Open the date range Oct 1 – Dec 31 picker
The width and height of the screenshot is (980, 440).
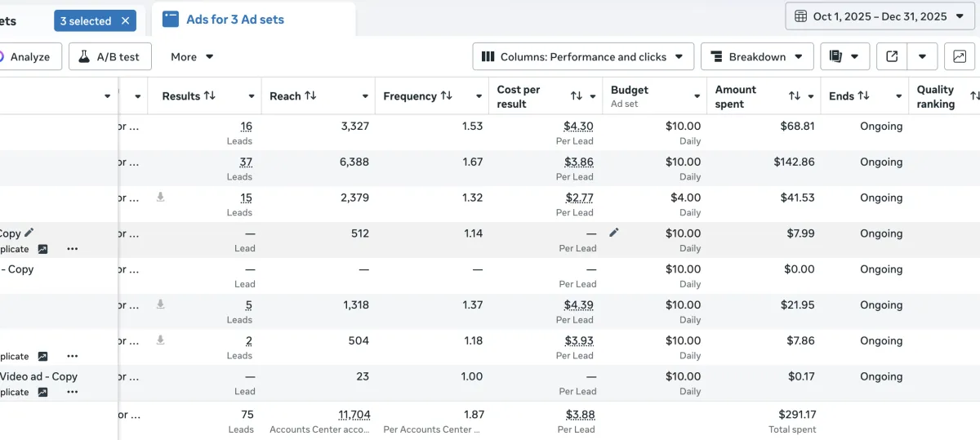click(880, 16)
